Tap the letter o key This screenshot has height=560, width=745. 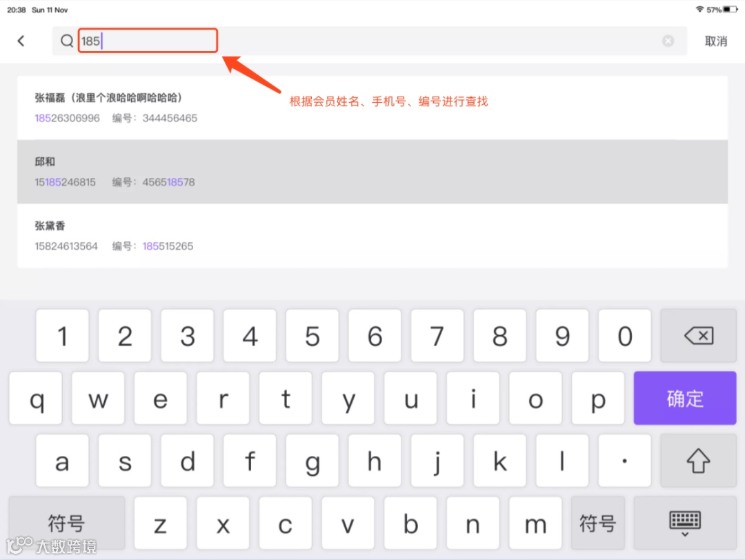pyautogui.click(x=535, y=398)
